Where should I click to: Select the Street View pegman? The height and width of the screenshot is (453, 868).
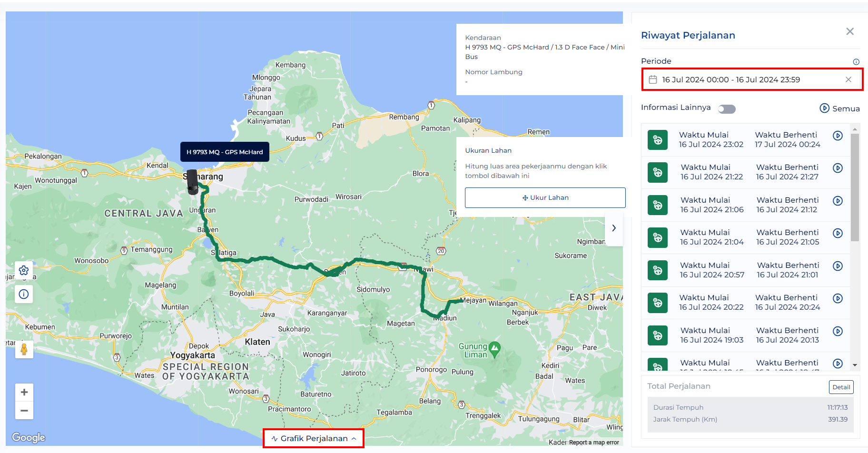[24, 350]
